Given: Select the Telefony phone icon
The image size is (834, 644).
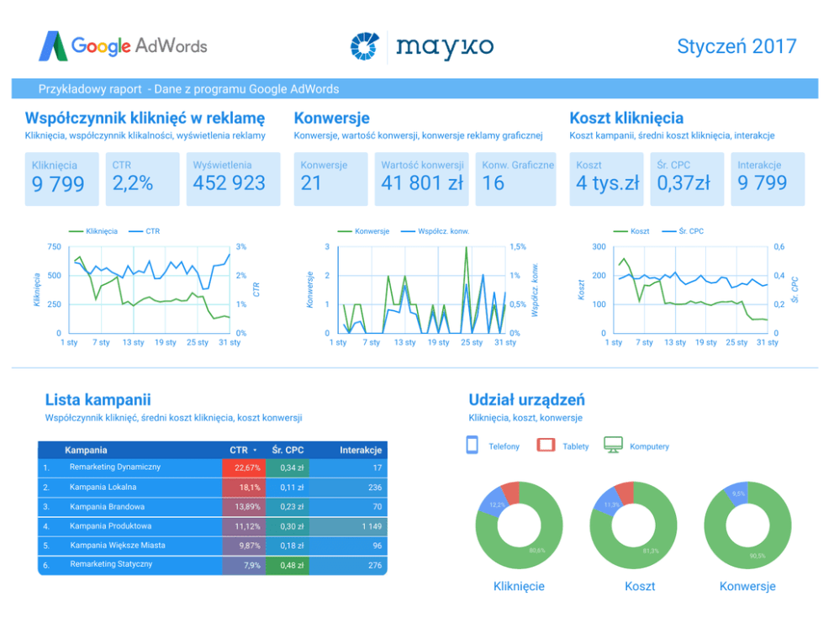Looking at the screenshot, I should [472, 446].
